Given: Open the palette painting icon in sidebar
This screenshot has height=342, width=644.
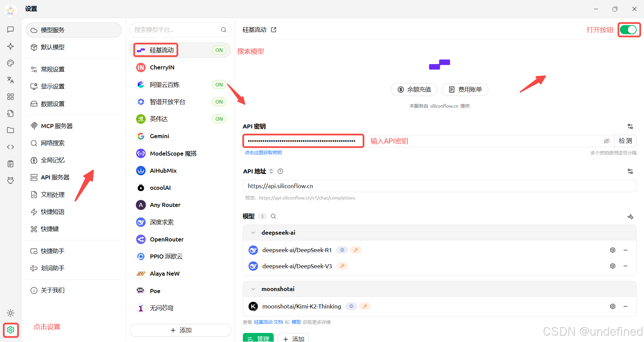Looking at the screenshot, I should (x=10, y=63).
